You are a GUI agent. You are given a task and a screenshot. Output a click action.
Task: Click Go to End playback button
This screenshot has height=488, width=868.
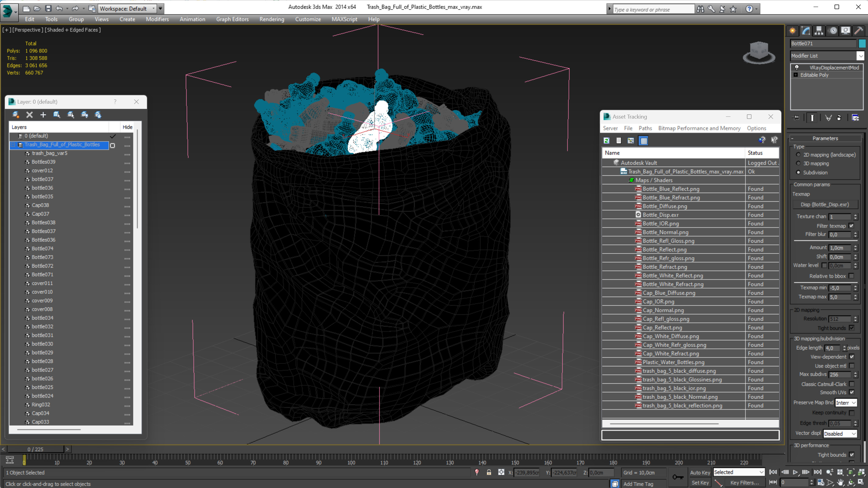[x=817, y=472]
